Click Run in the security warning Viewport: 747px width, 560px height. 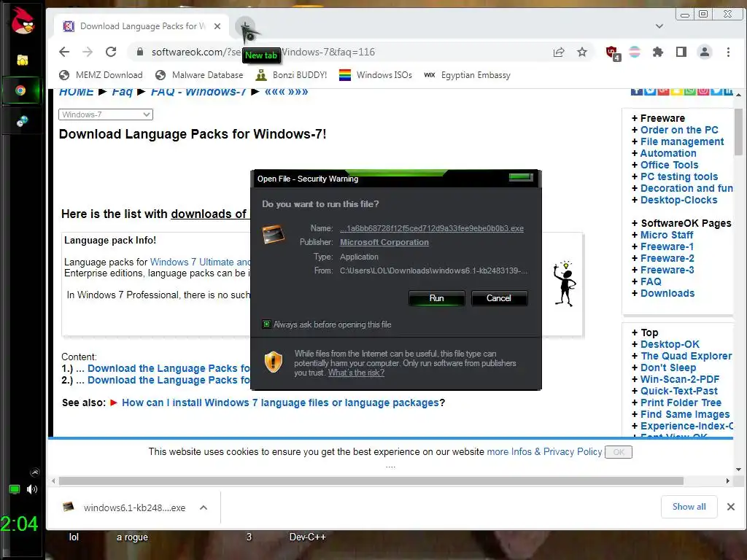click(436, 298)
